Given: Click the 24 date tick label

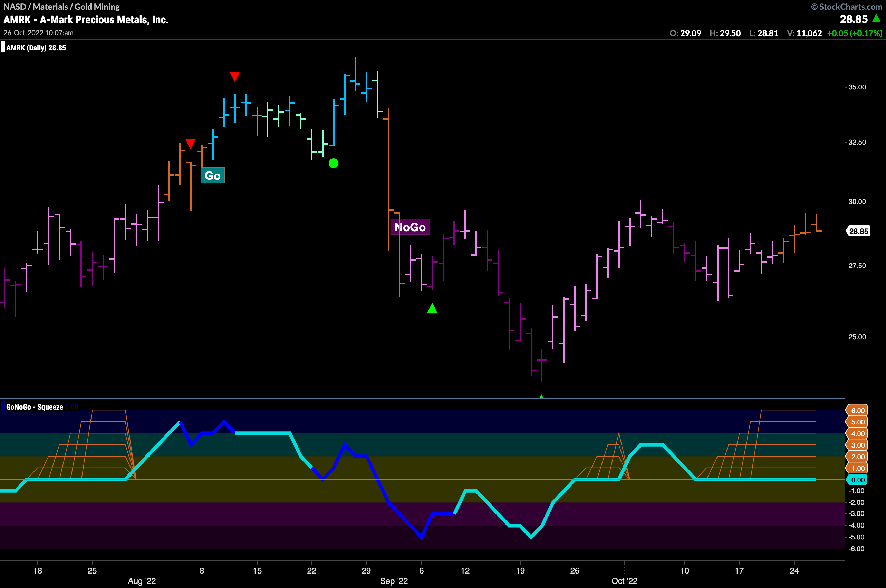Looking at the screenshot, I should [794, 570].
